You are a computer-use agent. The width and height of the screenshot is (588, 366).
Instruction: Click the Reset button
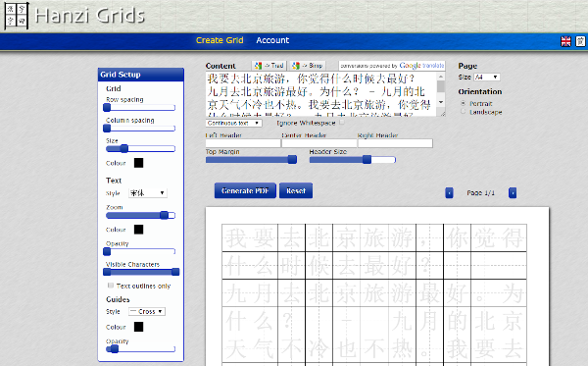click(x=296, y=190)
